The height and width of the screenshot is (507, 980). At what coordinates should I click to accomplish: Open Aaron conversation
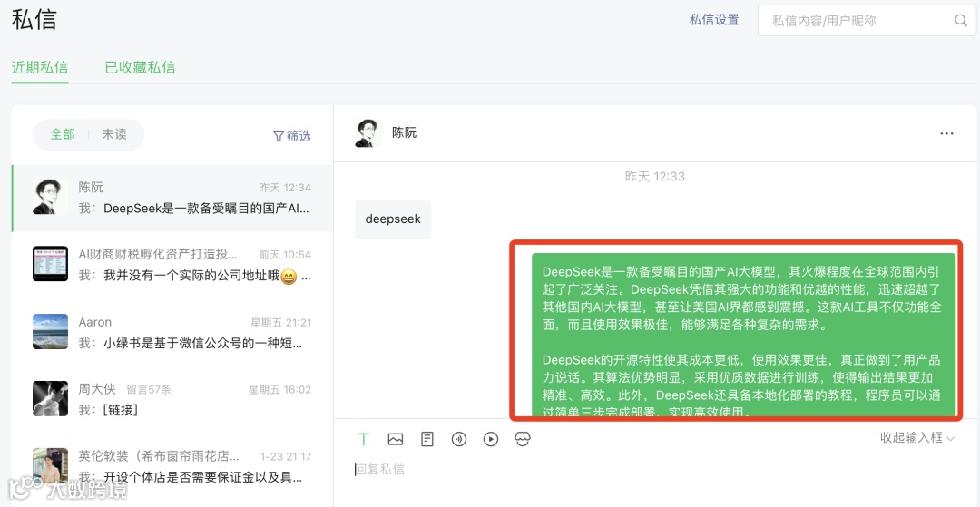171,333
